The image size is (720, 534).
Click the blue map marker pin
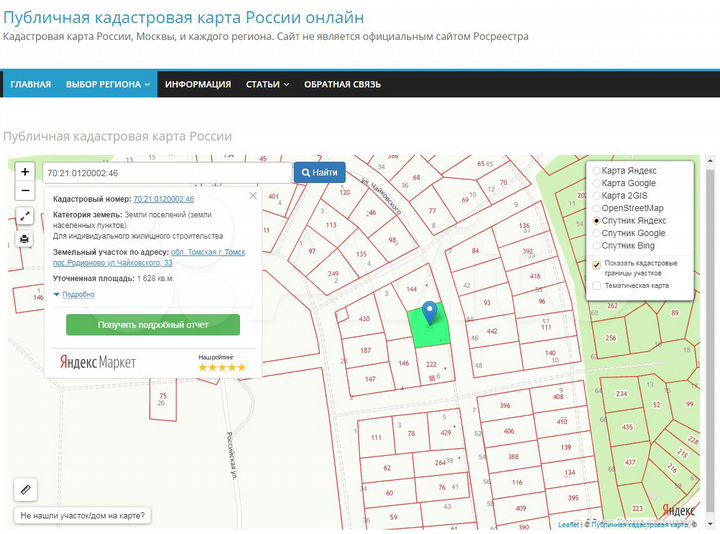tap(429, 313)
